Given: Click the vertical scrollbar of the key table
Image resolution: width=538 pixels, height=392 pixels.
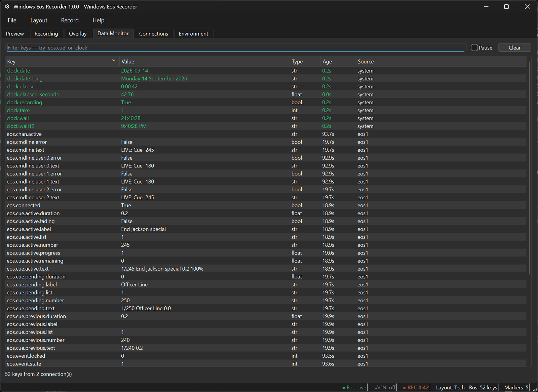Looking at the screenshot, I should click(529, 168).
